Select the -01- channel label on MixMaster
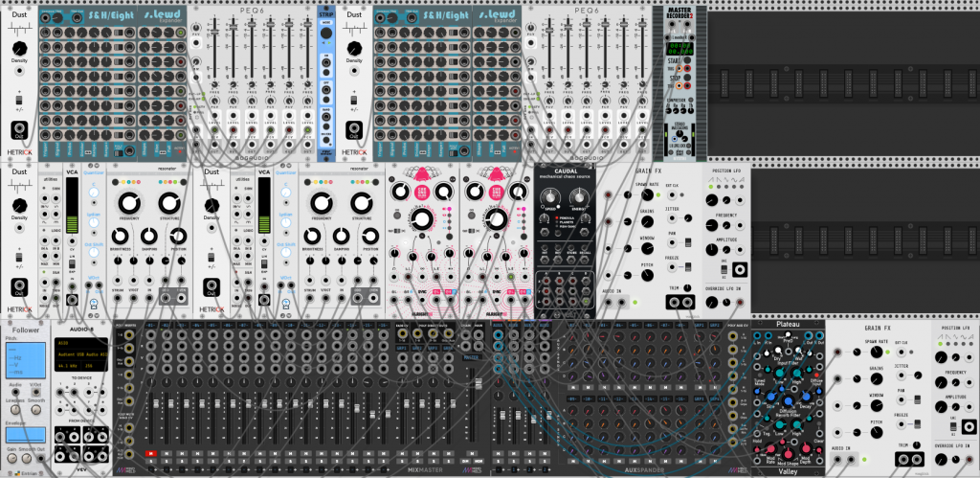This screenshot has height=478, width=980. click(150, 326)
